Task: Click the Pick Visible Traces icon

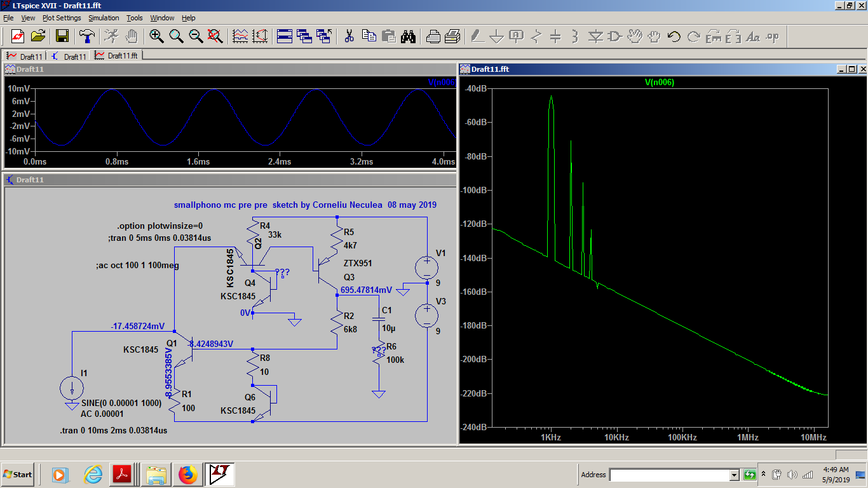Action: click(x=240, y=36)
